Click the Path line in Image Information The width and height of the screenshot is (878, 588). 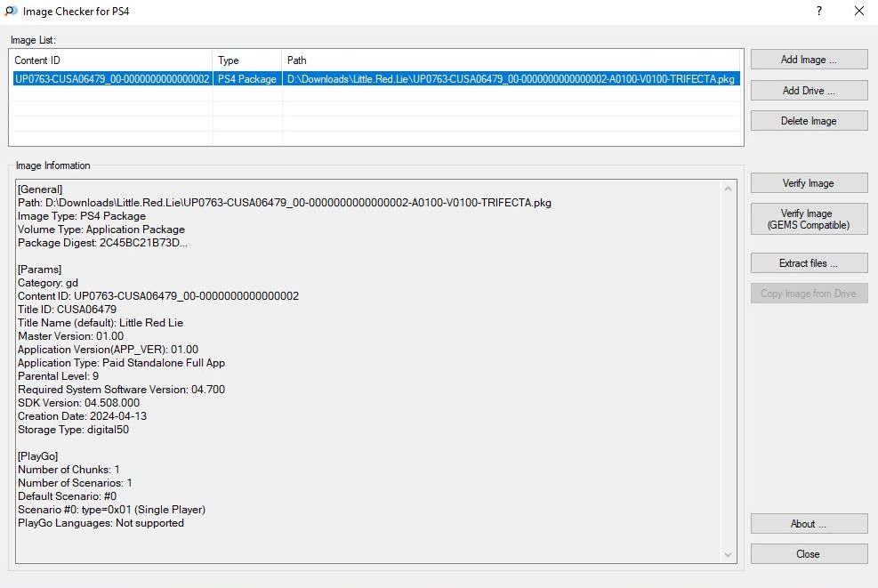pyautogui.click(x=285, y=203)
